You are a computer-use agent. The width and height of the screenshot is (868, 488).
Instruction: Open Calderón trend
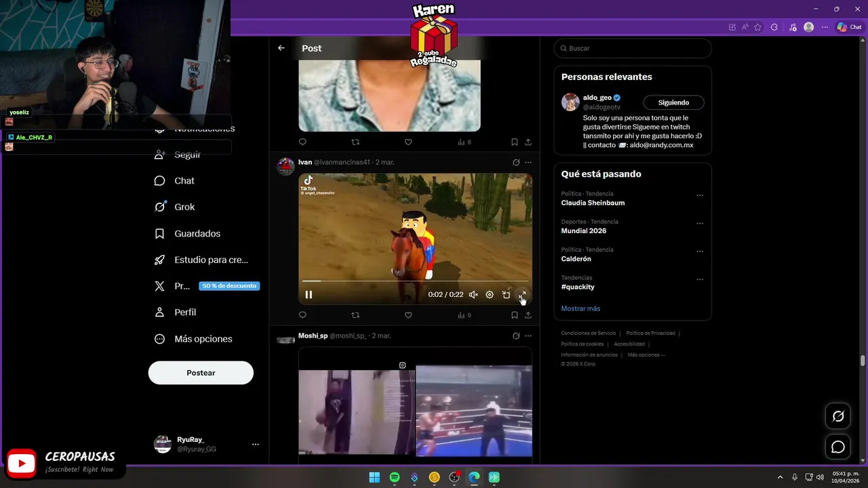pyautogui.click(x=576, y=259)
